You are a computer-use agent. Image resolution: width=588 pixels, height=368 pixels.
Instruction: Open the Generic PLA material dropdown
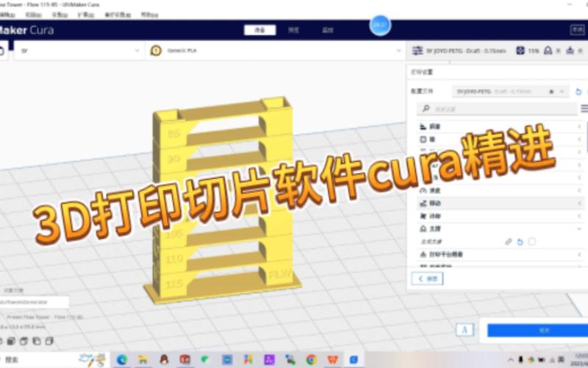276,51
